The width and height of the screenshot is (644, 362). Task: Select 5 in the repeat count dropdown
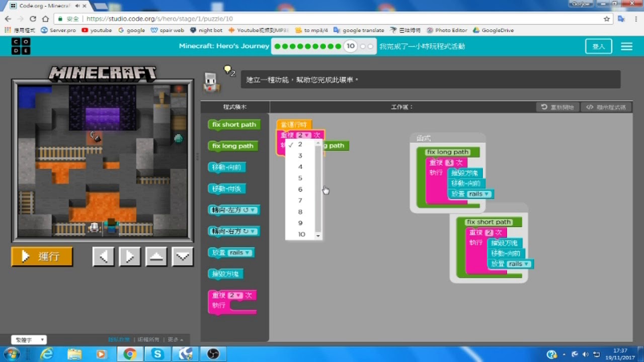(300, 178)
